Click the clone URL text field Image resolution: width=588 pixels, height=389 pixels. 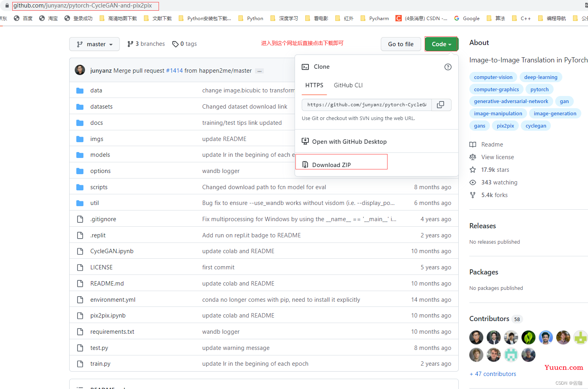(367, 105)
